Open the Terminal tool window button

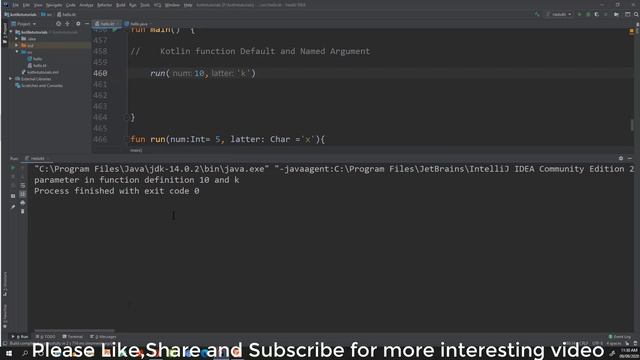[73, 337]
